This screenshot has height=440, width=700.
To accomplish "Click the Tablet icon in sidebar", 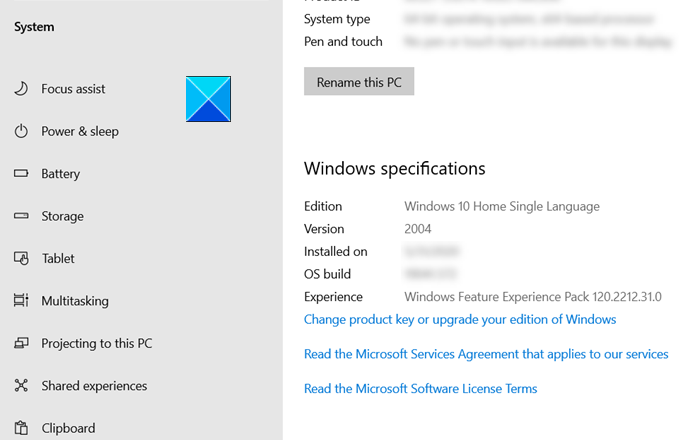I will 21,258.
